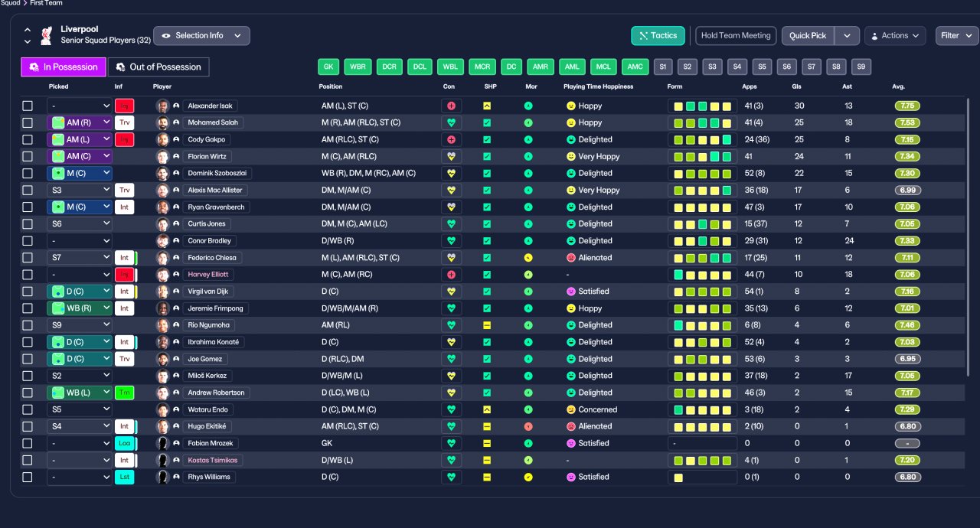
Task: Click Alexander Isak's red injury condition icon
Action: (x=451, y=106)
